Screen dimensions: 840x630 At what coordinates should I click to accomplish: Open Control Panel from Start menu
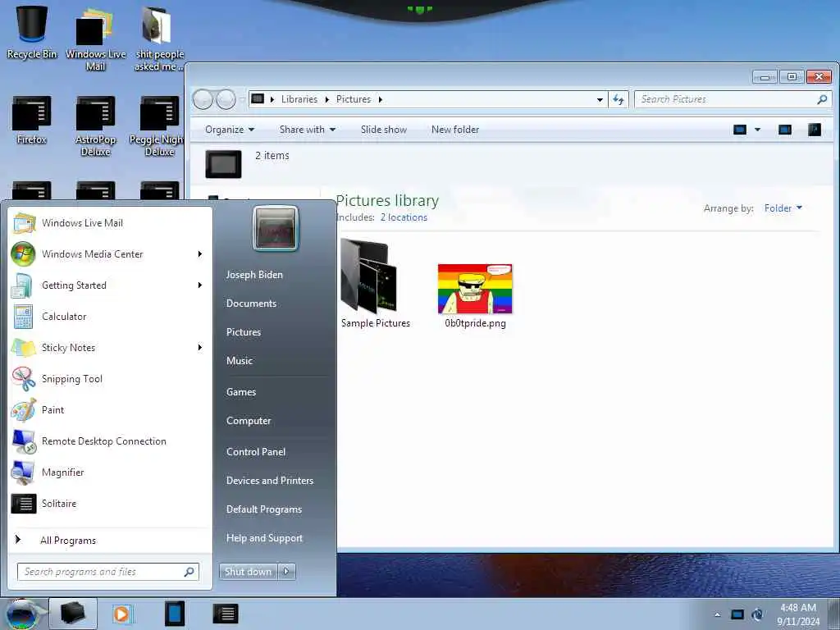pos(256,452)
